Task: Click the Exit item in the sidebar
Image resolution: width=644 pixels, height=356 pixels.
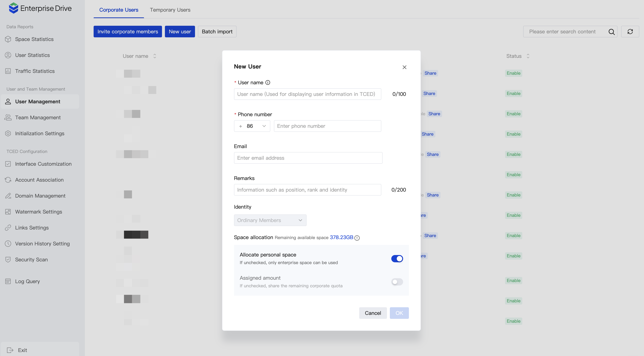Action: point(22,350)
